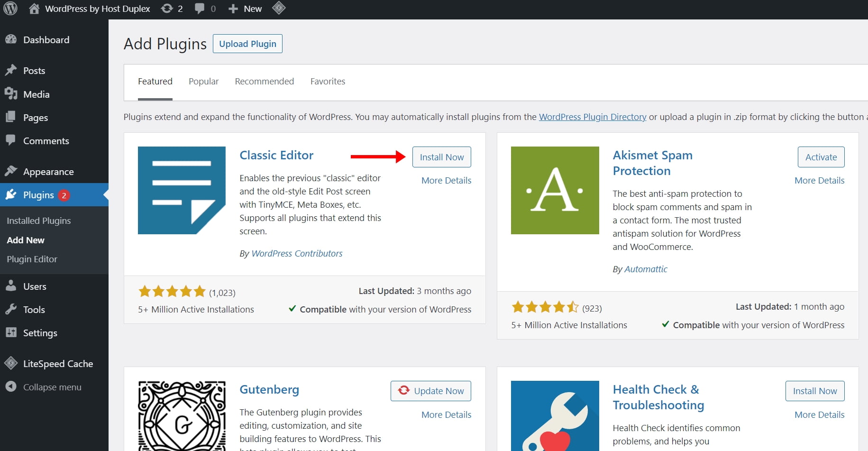868x451 pixels.
Task: Activate the Akismet Spam Protection plugin
Action: [821, 157]
